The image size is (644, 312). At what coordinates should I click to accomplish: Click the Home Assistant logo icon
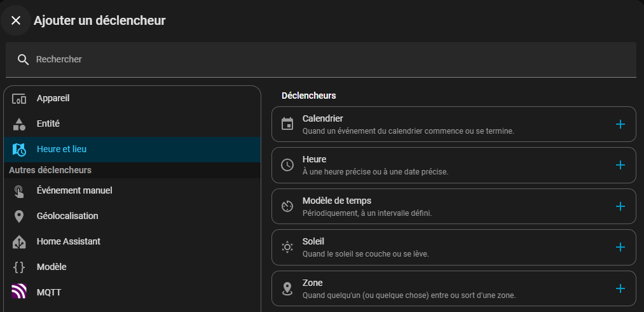click(19, 242)
